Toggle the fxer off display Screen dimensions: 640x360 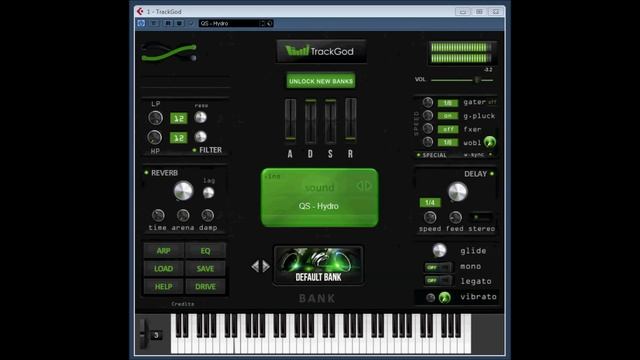(x=448, y=129)
